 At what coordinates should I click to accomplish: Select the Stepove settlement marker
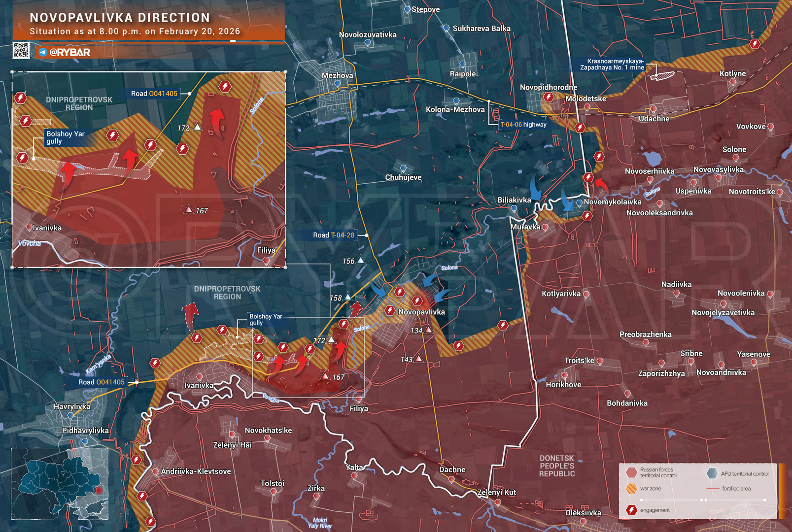(407, 9)
